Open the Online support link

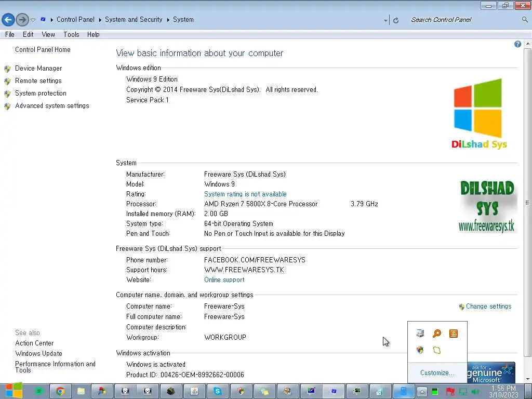tap(224, 280)
